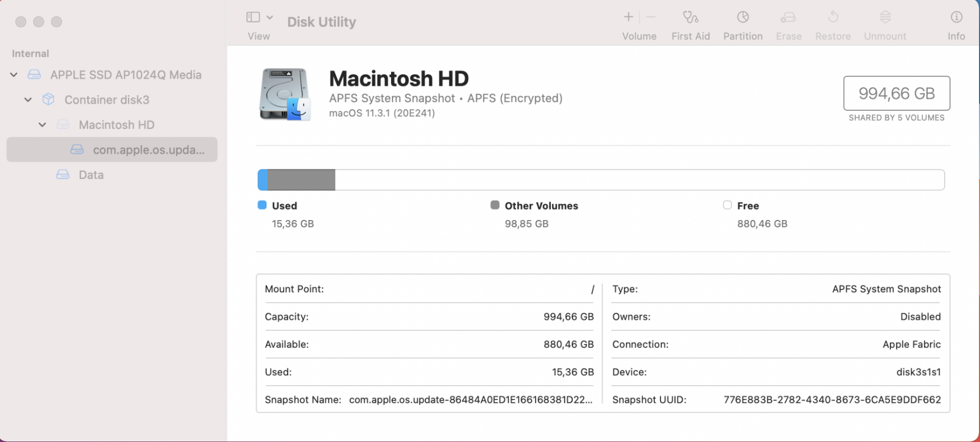Click the Internal sidebar section header
This screenshot has height=442, width=980.
pos(30,53)
